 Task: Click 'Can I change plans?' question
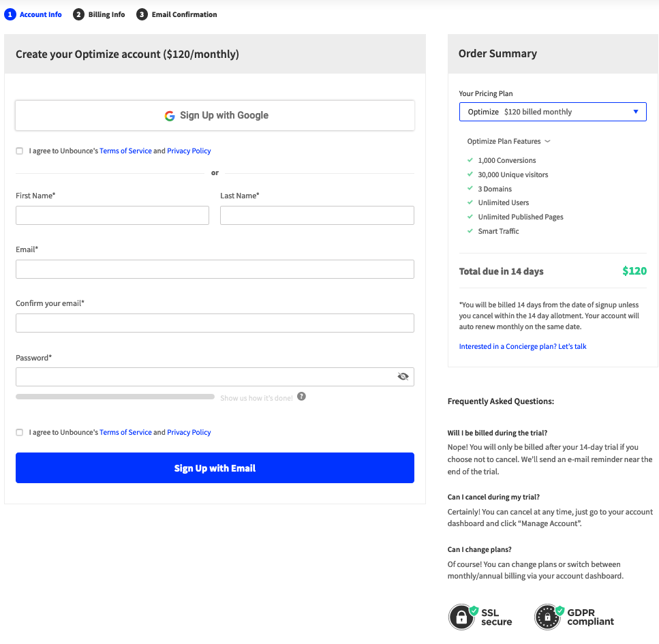click(479, 549)
